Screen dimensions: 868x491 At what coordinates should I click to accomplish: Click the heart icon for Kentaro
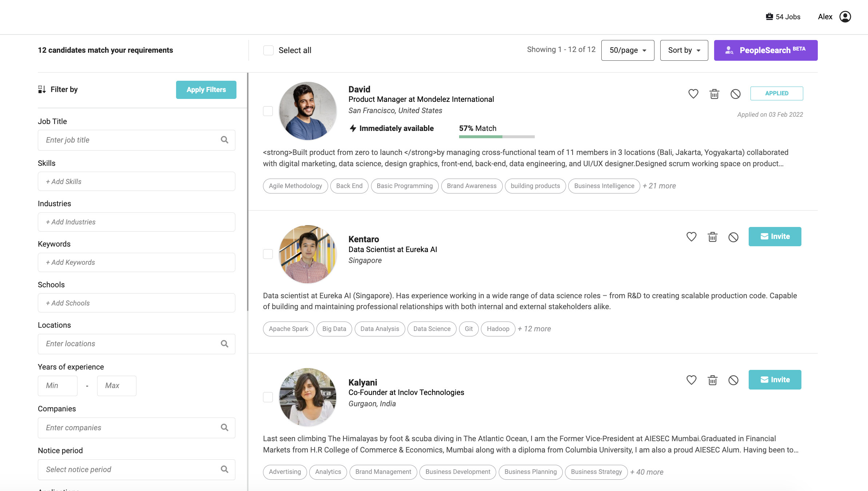691,237
